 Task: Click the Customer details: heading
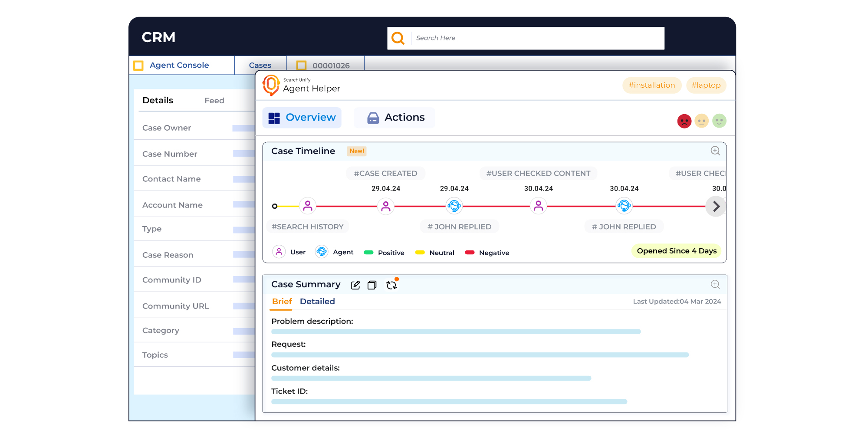pos(306,368)
